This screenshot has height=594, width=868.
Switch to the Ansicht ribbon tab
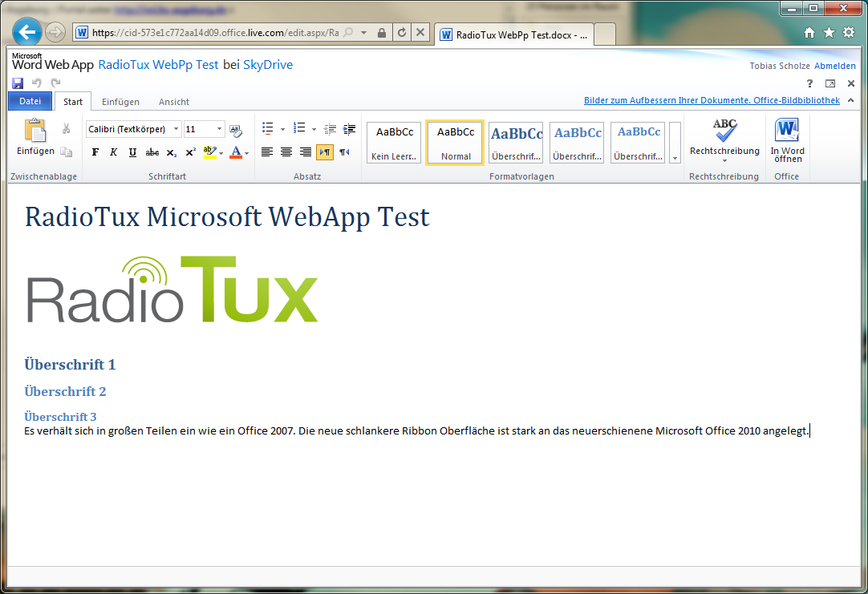(174, 102)
